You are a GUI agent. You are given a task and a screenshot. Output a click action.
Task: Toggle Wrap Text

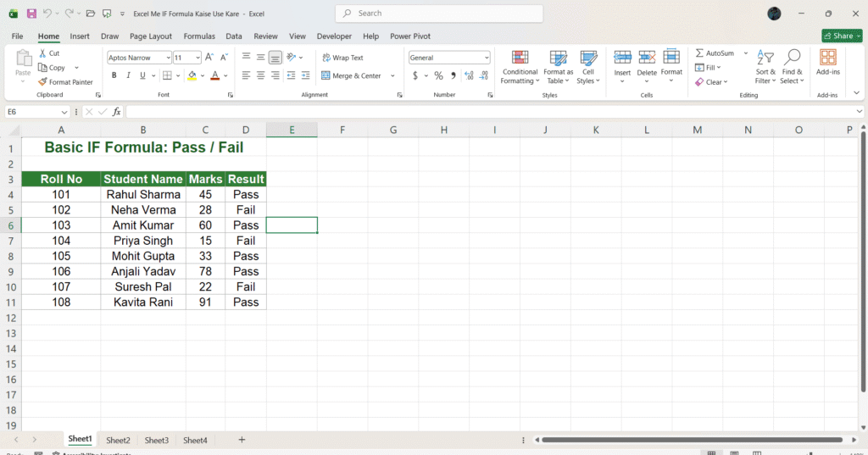click(342, 58)
